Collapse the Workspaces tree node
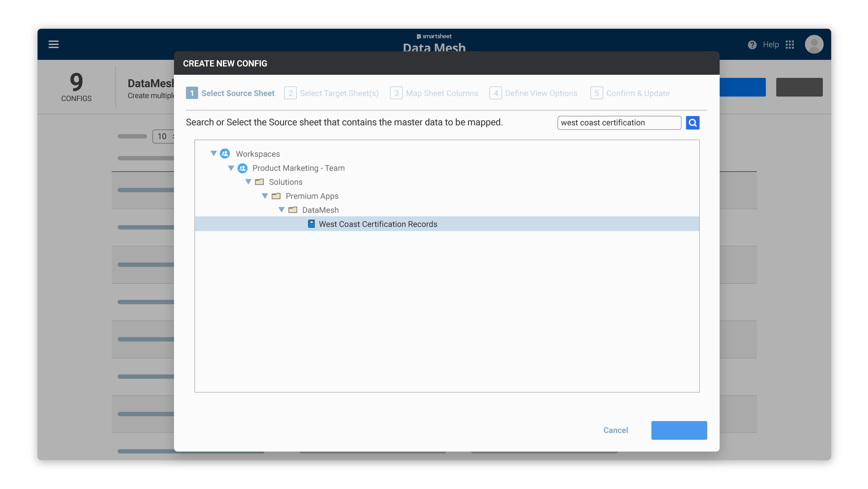 (214, 154)
